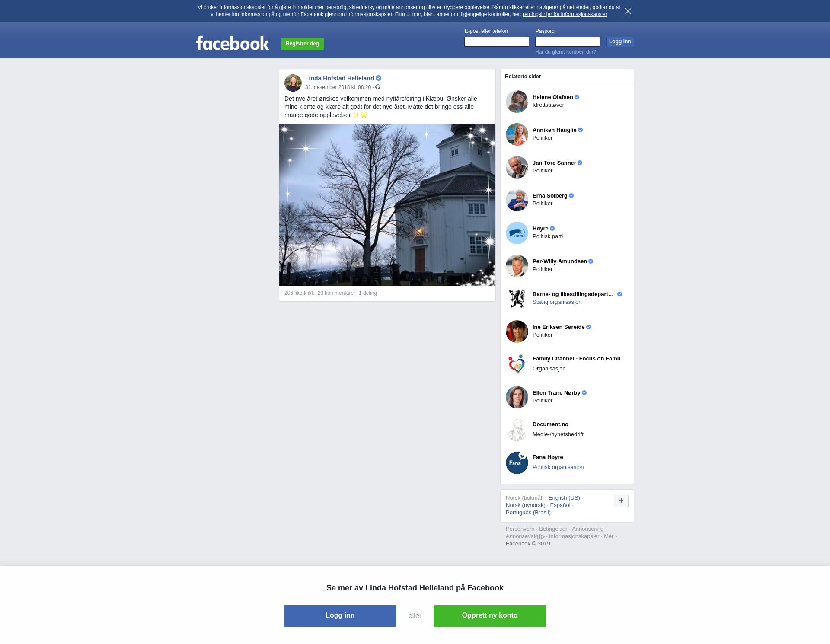This screenshot has width=830, height=644.
Task: Select the Relaterte sider heading text
Action: (523, 77)
